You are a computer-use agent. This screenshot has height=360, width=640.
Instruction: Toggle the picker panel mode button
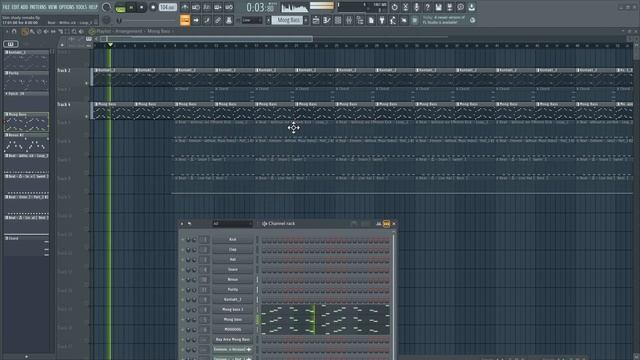pyautogui.click(x=11, y=44)
